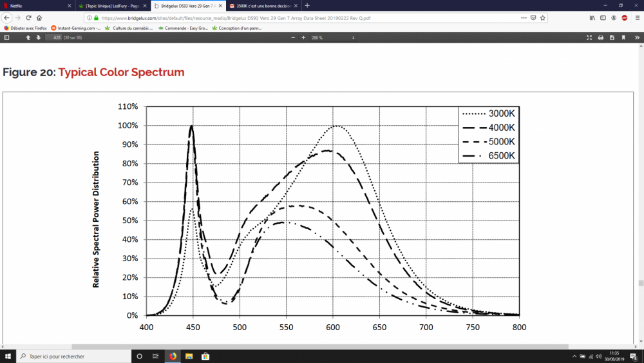The height and width of the screenshot is (363, 644).
Task: Zoom in on the PDF
Action: [303, 37]
